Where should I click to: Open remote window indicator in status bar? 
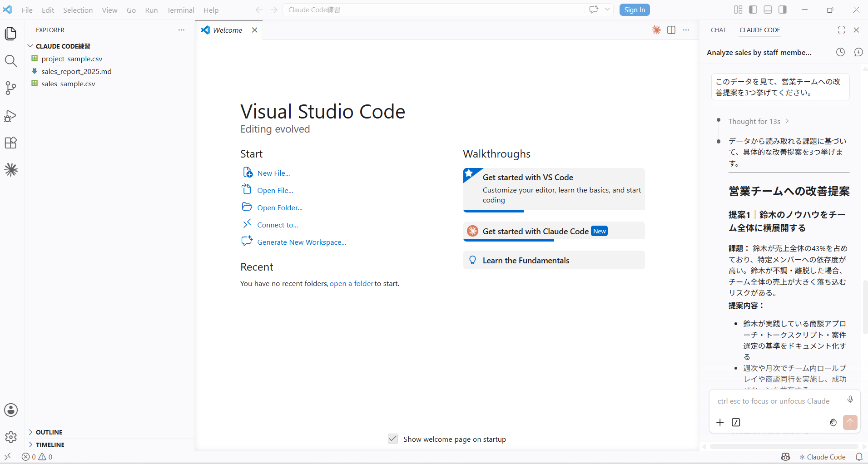coord(8,457)
